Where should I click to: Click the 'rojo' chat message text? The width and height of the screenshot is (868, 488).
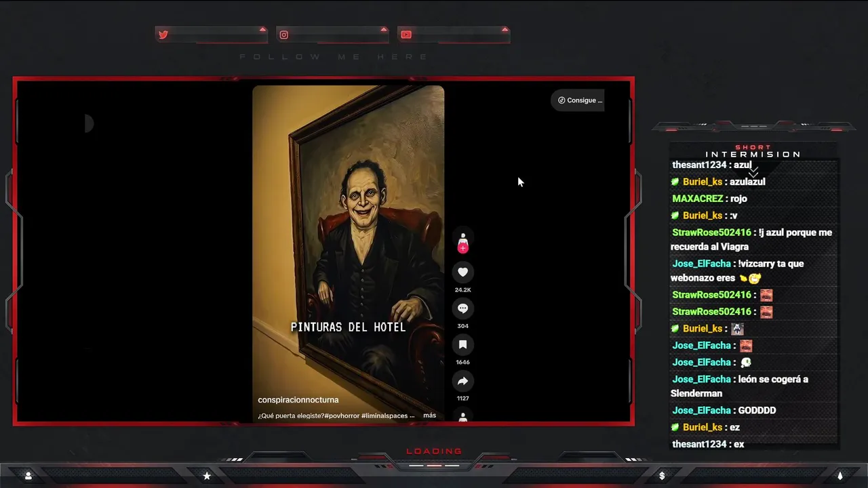pyautogui.click(x=738, y=199)
